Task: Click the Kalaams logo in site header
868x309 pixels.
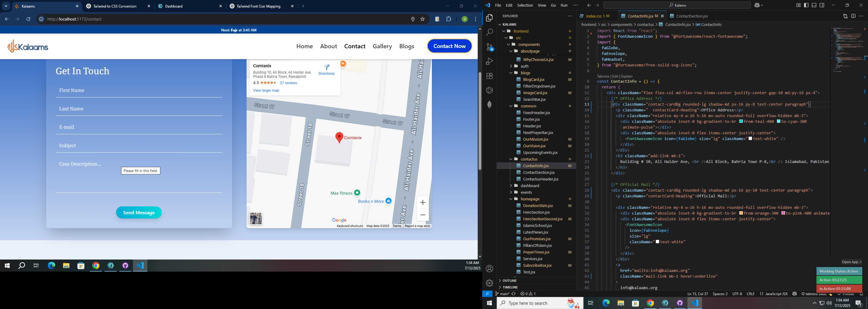Action: click(x=28, y=46)
